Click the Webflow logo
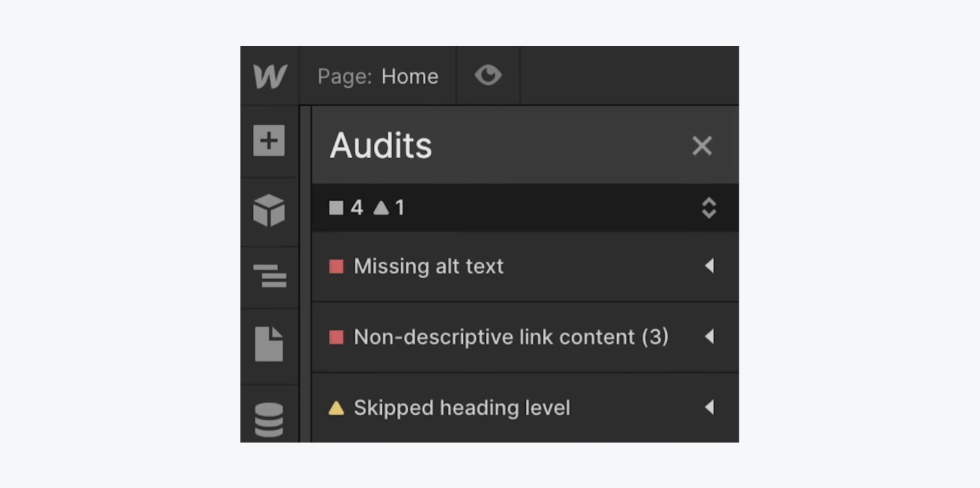Screen dimensions: 980x488 (269, 75)
